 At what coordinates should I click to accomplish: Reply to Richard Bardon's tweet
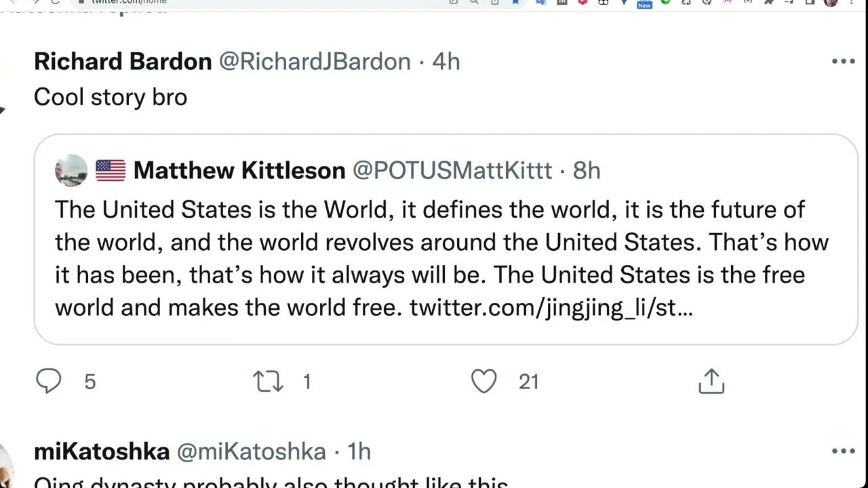pos(49,382)
